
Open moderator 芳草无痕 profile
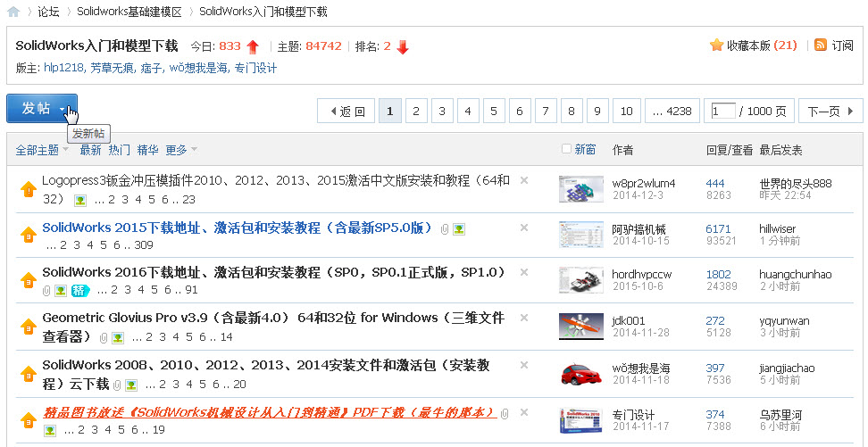pos(112,68)
